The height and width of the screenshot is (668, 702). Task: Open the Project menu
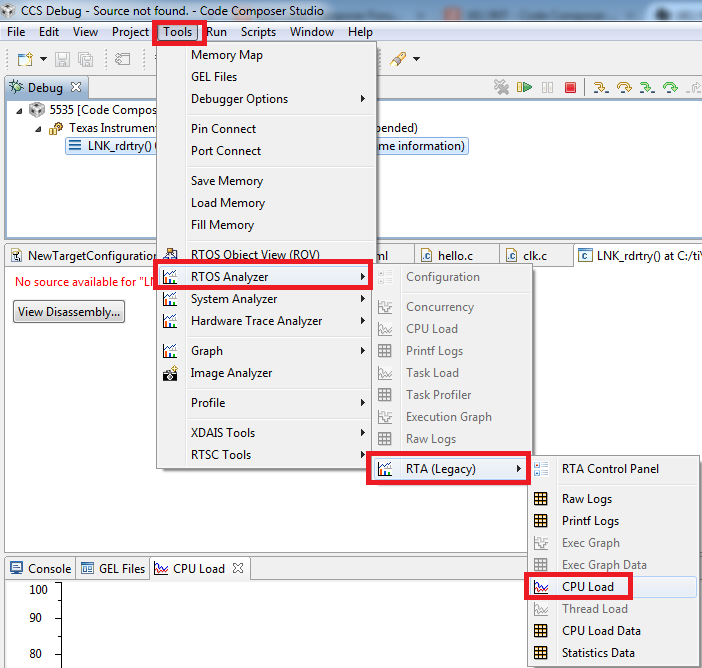[130, 32]
